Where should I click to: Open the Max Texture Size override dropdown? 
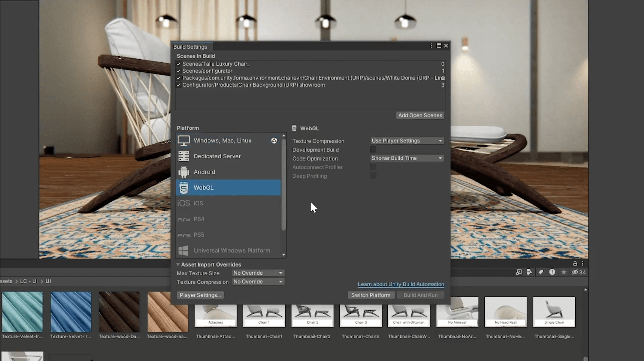[x=258, y=273]
